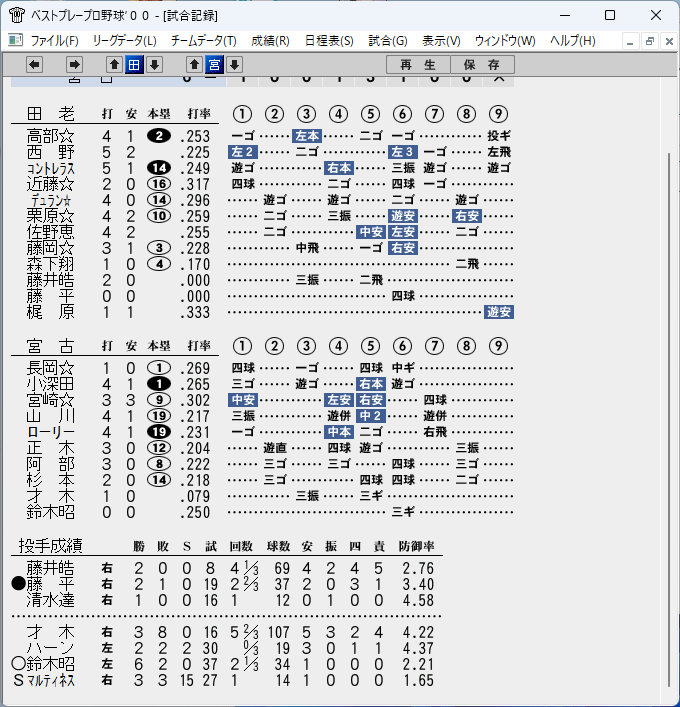The image size is (680, 707).
Task: Click the 右本 result for コントレラス
Action: (x=339, y=168)
